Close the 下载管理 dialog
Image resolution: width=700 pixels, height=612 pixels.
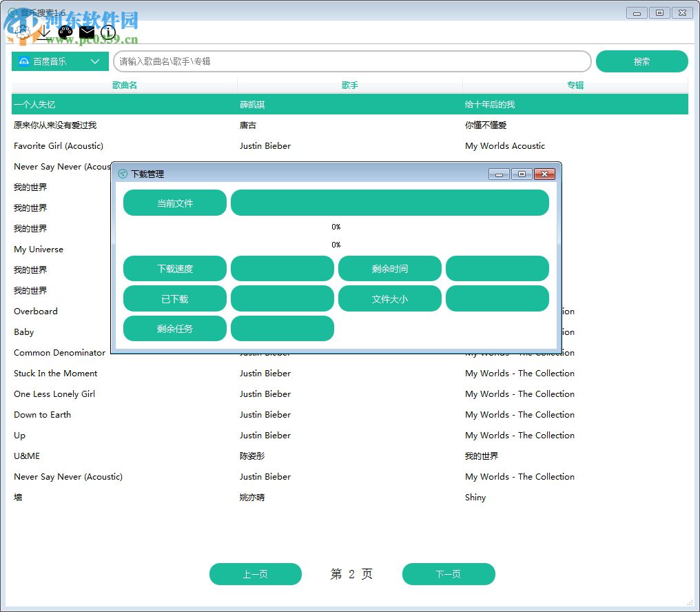click(545, 174)
